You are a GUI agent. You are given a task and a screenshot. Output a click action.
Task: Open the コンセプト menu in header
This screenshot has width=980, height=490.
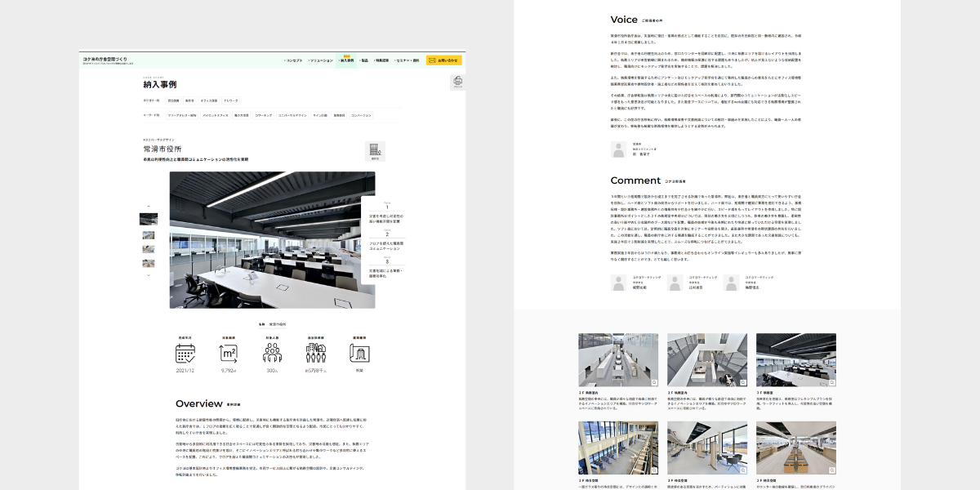tap(293, 60)
